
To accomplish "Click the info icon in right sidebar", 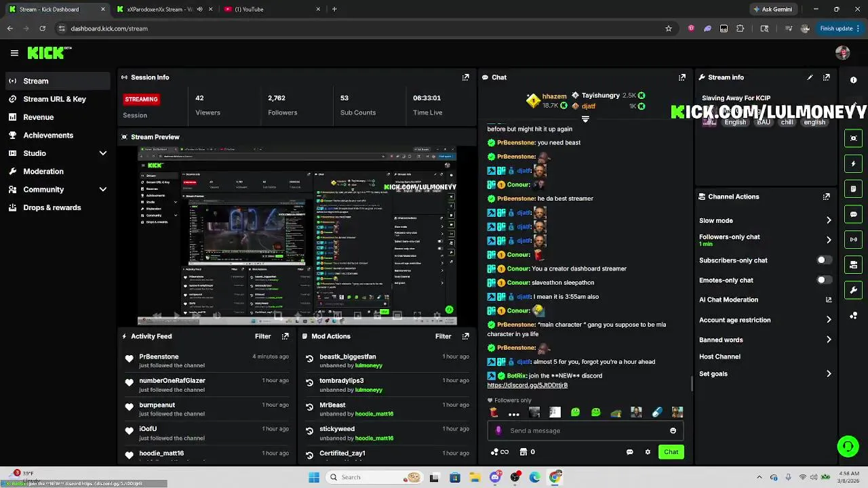I will pos(854,80).
